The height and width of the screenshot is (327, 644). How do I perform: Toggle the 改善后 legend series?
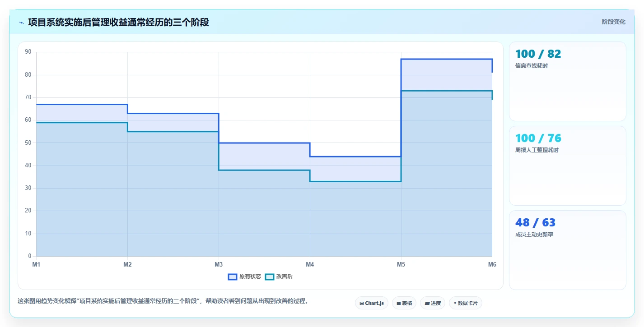point(279,276)
